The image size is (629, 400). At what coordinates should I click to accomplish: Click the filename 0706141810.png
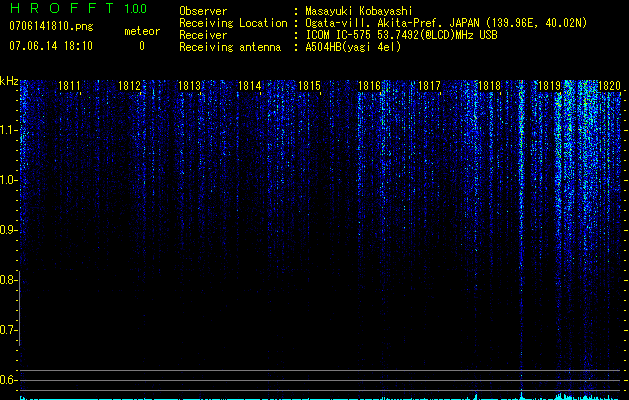pos(51,27)
